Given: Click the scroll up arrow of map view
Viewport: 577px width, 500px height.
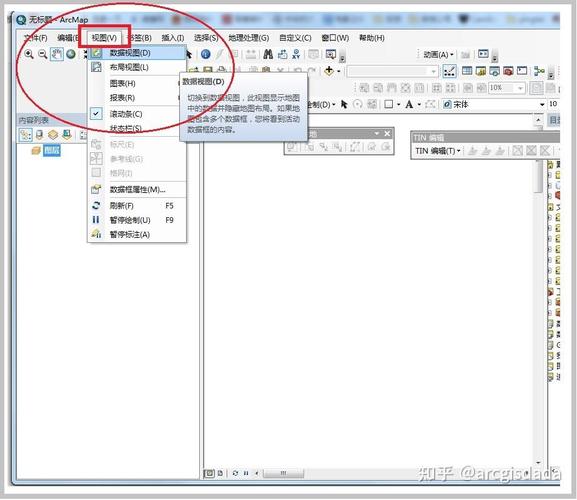Looking at the screenshot, I should 538,120.
